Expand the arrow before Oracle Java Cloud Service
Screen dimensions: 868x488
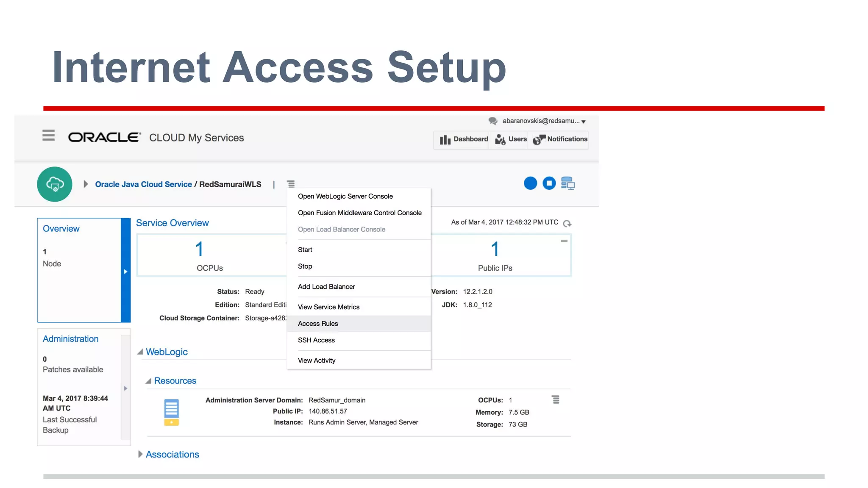[x=86, y=184]
